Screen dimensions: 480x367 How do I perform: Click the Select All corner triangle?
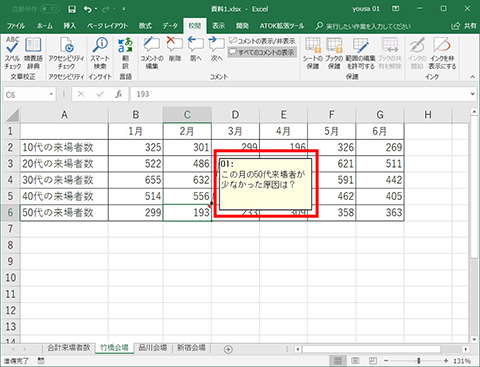point(12,115)
